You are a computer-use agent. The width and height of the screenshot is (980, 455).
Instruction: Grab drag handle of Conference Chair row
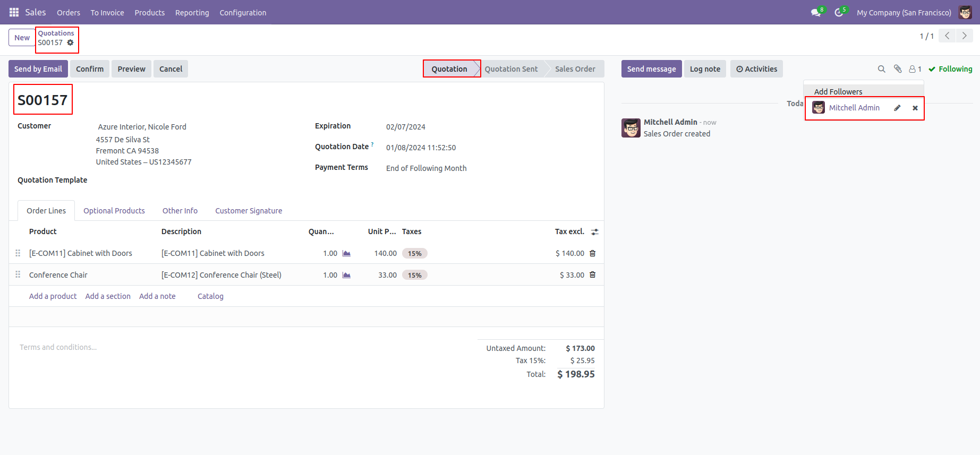point(18,274)
